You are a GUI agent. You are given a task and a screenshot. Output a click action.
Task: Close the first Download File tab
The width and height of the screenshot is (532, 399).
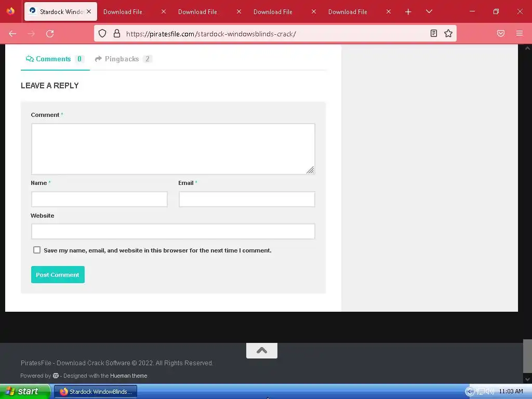(x=164, y=11)
